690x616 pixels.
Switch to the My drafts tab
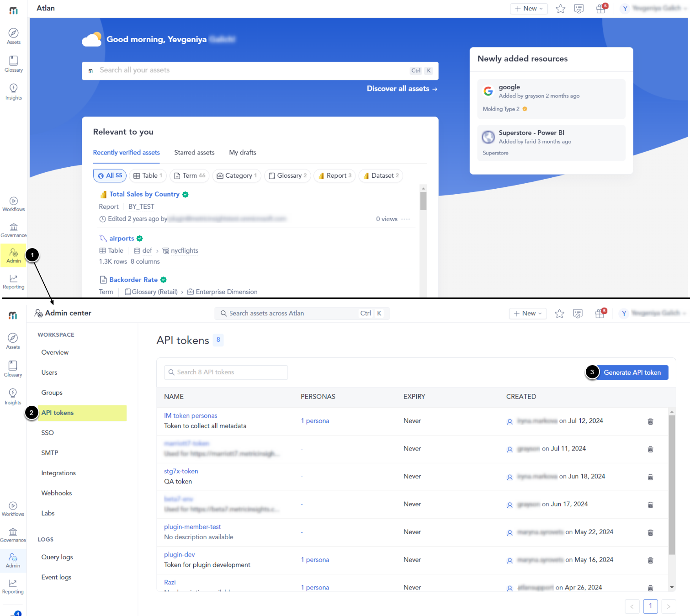(243, 153)
